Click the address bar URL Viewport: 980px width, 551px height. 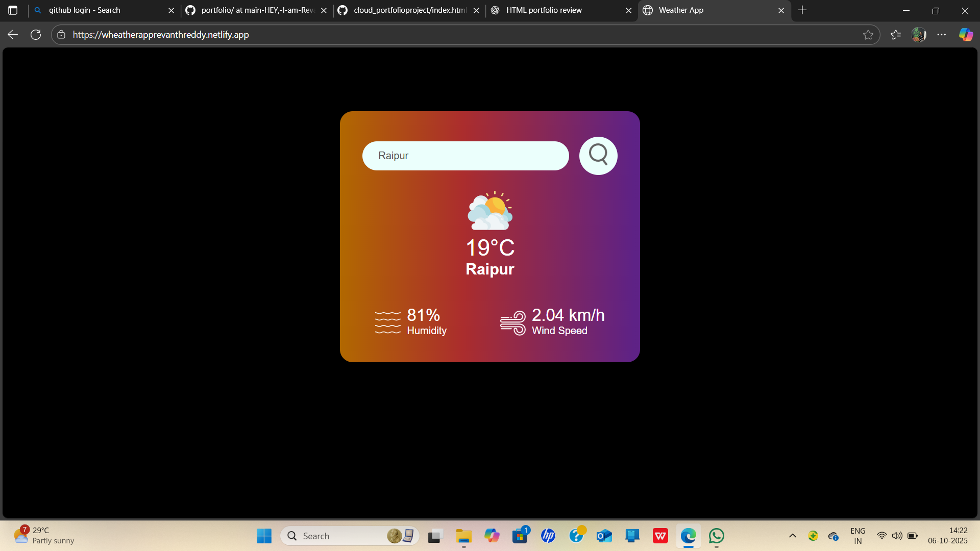tap(161, 35)
